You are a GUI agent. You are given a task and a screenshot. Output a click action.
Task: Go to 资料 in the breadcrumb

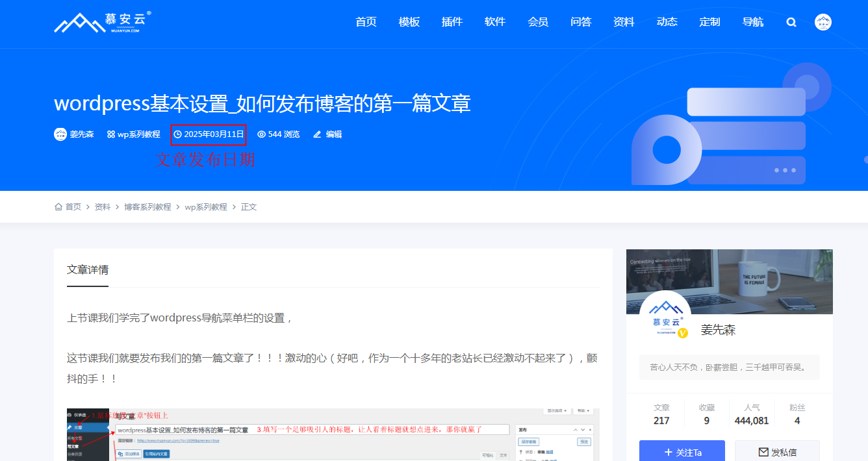[103, 206]
